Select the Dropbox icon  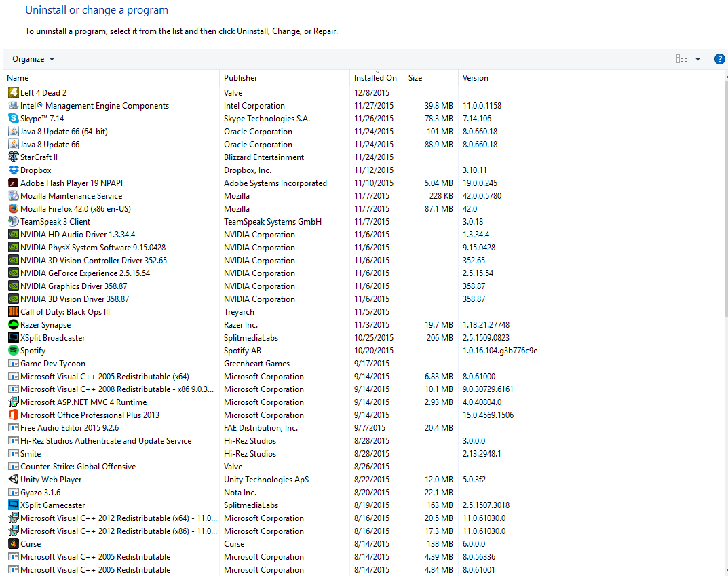point(14,170)
